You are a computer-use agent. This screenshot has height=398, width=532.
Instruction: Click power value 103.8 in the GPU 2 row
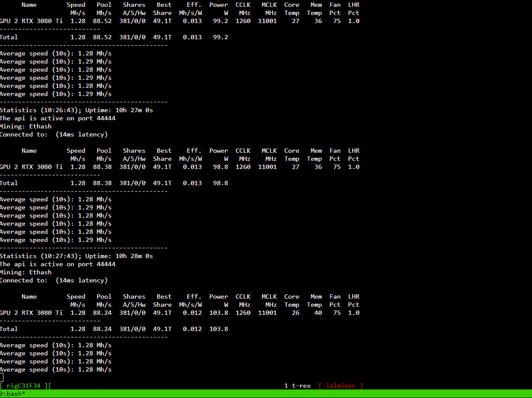[x=219, y=313]
